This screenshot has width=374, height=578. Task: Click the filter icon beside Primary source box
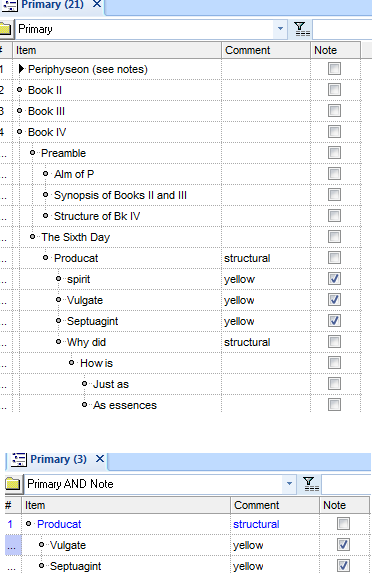[x=302, y=29]
